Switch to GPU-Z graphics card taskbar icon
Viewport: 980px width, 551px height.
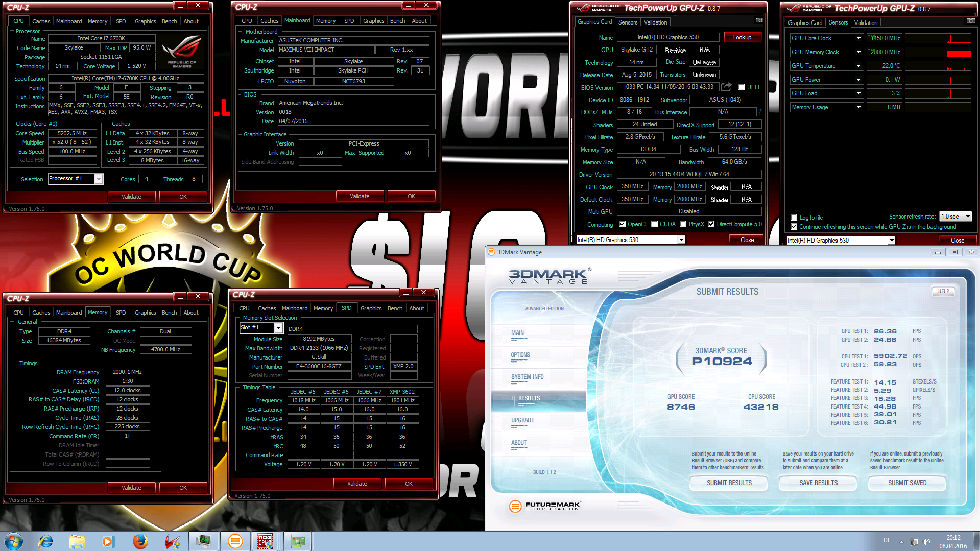(x=298, y=541)
